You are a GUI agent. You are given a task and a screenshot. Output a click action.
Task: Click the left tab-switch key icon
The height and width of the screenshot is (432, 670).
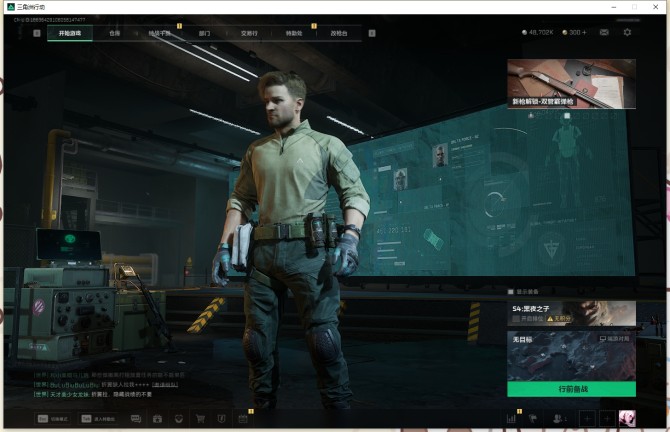pyautogui.click(x=37, y=33)
